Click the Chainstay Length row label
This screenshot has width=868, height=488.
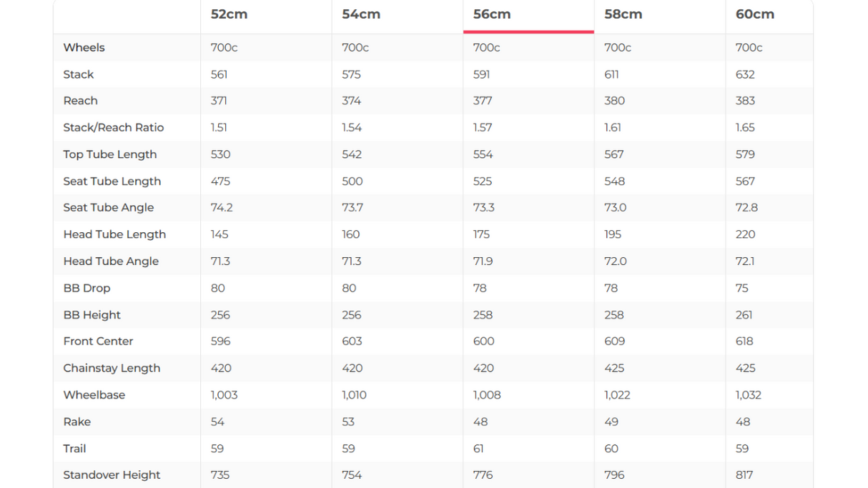(112, 368)
